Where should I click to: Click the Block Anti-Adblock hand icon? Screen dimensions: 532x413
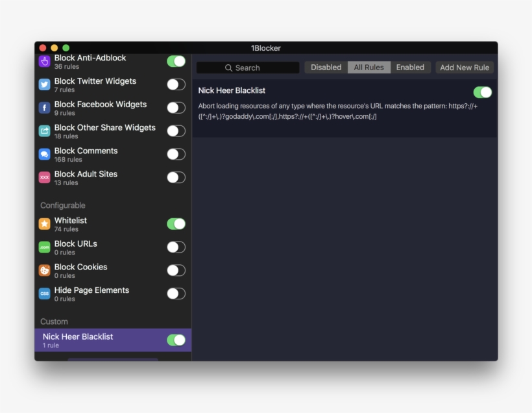(x=45, y=62)
